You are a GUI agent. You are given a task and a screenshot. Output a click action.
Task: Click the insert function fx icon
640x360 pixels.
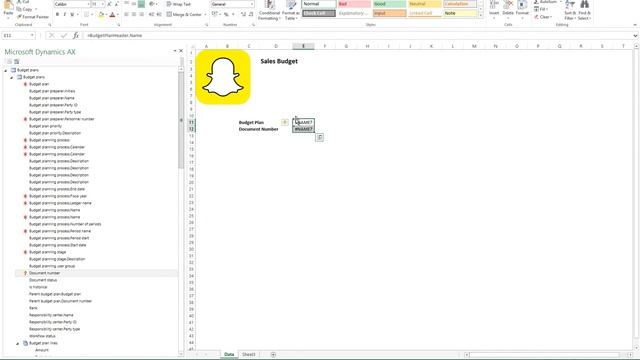tap(76, 36)
